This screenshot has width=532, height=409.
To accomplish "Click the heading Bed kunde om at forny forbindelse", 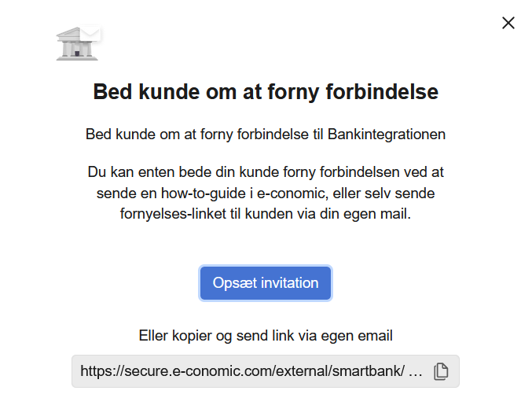I will pyautogui.click(x=266, y=92).
